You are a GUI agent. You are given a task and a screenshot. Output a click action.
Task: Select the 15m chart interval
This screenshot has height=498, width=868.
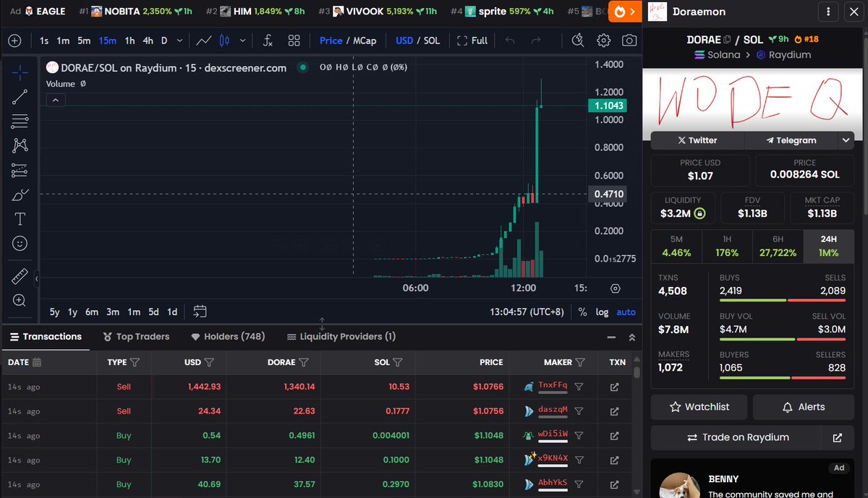tap(107, 40)
